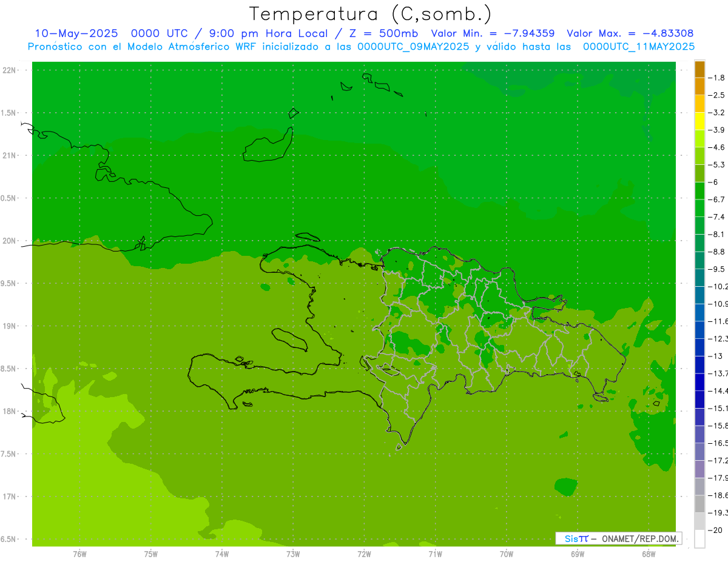The width and height of the screenshot is (728, 562).
Task: Click the "75W" longitude label
Action: tap(151, 554)
